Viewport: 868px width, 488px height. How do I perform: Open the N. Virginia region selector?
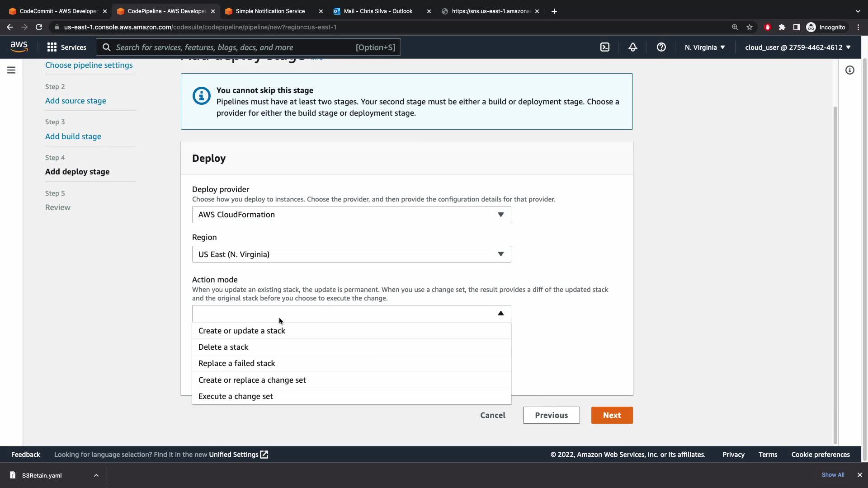click(x=704, y=47)
